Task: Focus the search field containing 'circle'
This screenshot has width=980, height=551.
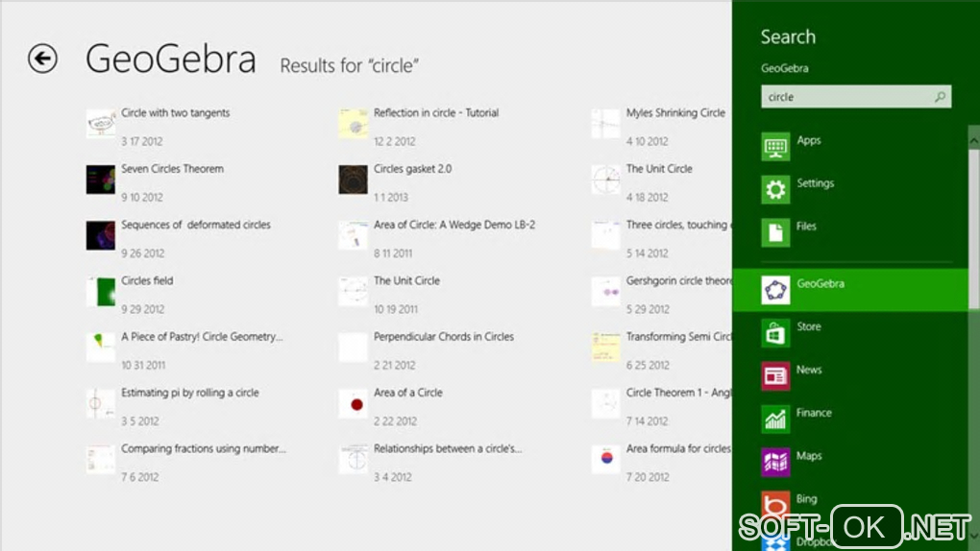Action: (856, 97)
